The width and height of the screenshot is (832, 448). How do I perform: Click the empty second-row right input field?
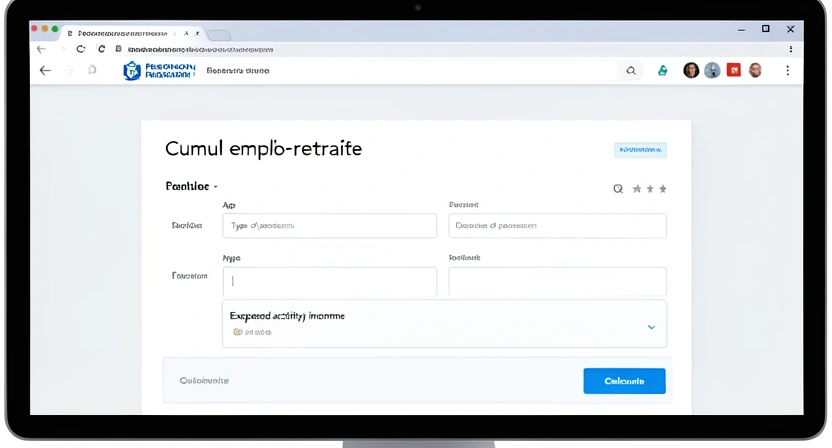point(557,281)
